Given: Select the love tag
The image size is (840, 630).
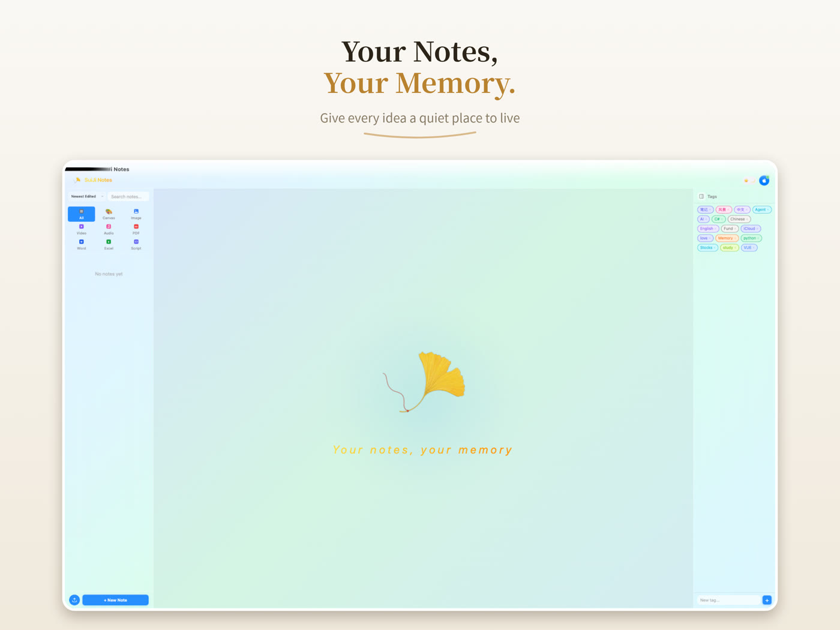Looking at the screenshot, I should coord(706,238).
